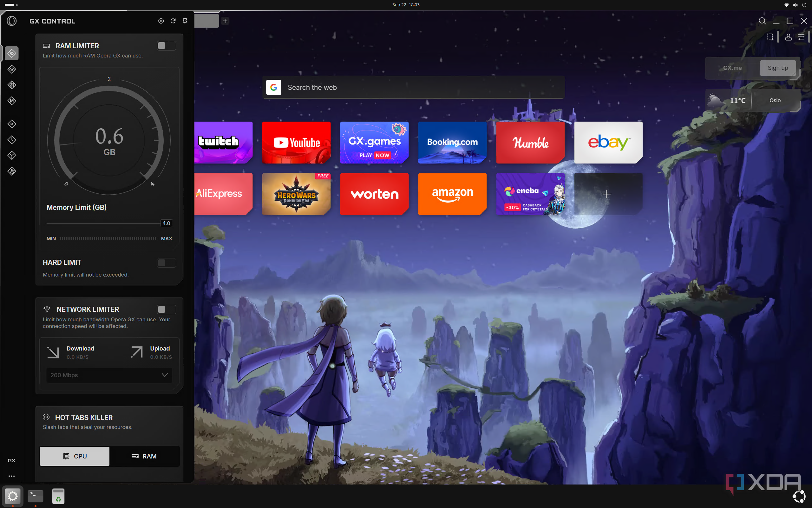
Task: Pin the GX Control panel
Action: (185, 21)
